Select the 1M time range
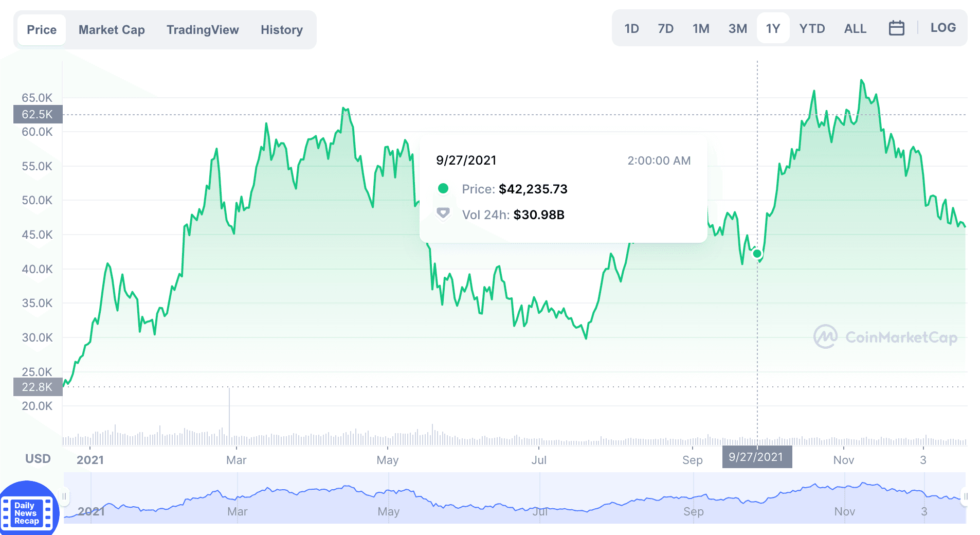The width and height of the screenshot is (980, 535). click(701, 29)
